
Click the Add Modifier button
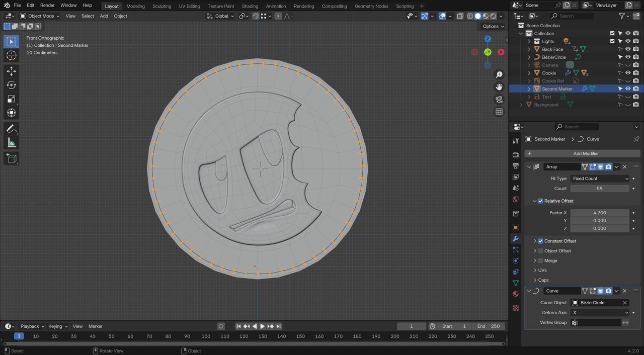[x=582, y=153]
